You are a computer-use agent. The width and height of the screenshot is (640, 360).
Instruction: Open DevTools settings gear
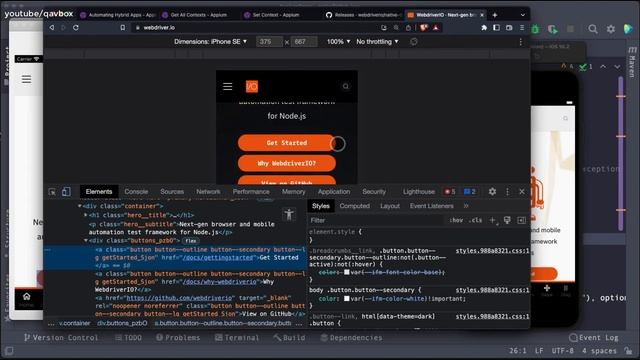[493, 191]
